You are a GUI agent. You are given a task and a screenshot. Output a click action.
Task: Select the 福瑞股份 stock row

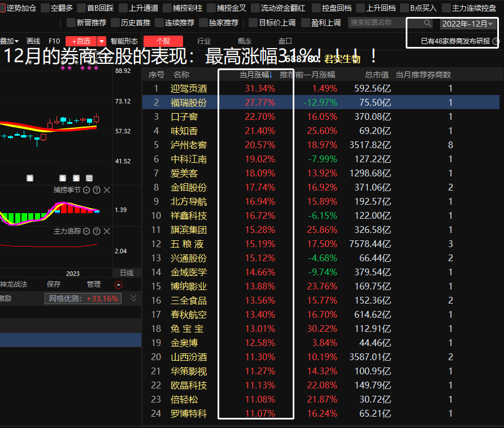pos(321,102)
